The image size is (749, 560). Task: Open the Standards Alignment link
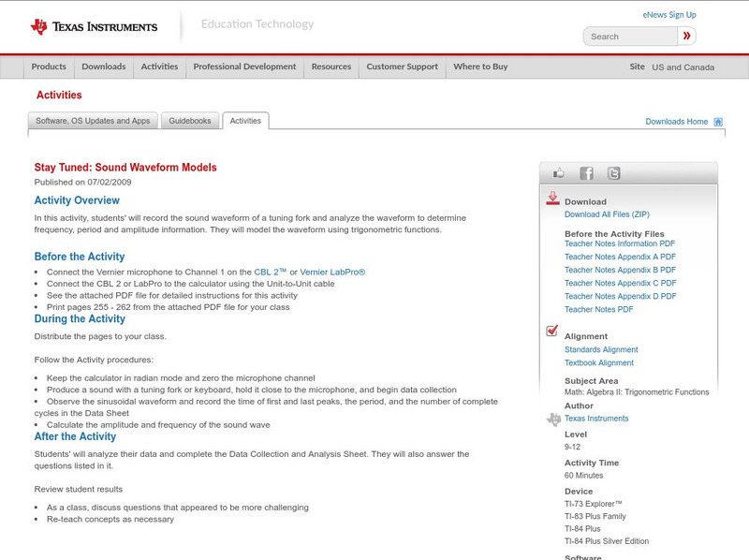click(x=601, y=349)
